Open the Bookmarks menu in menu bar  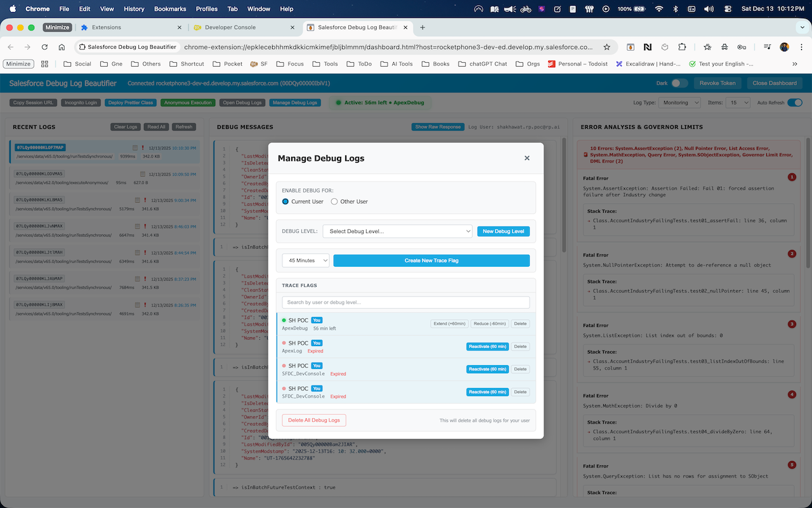pos(169,9)
